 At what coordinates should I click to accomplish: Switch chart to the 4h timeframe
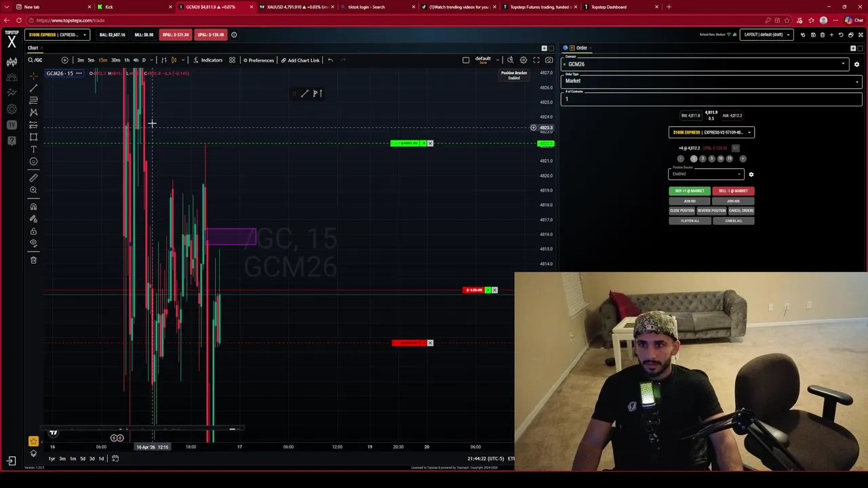point(136,60)
